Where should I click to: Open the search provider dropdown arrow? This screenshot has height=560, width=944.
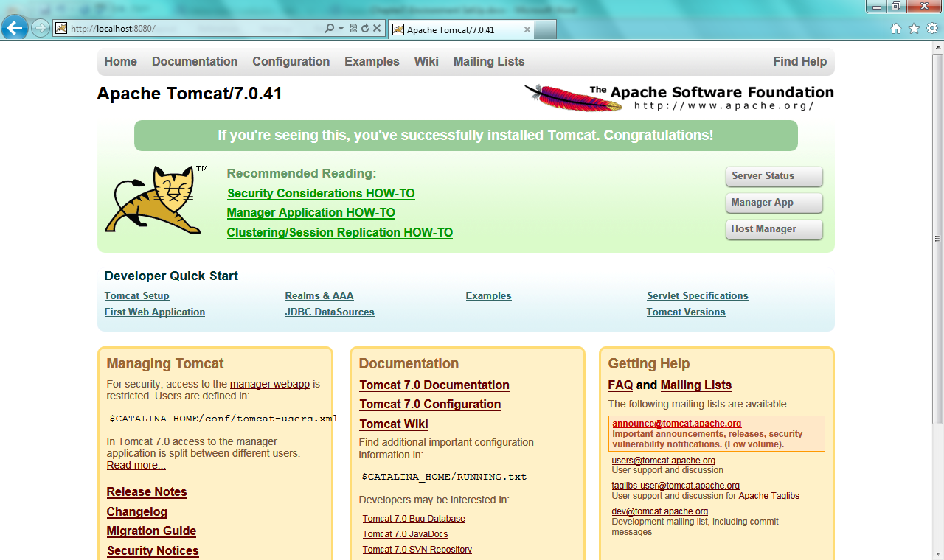pyautogui.click(x=340, y=28)
